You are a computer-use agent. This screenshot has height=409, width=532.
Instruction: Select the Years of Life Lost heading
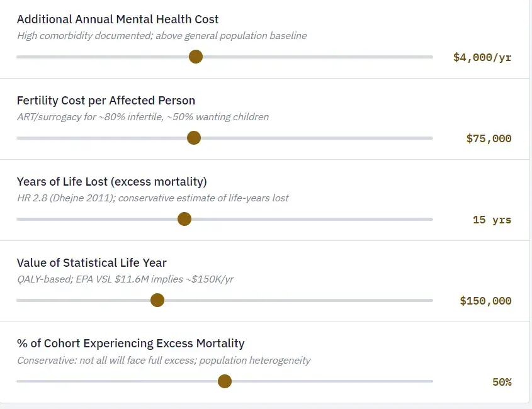[111, 182]
